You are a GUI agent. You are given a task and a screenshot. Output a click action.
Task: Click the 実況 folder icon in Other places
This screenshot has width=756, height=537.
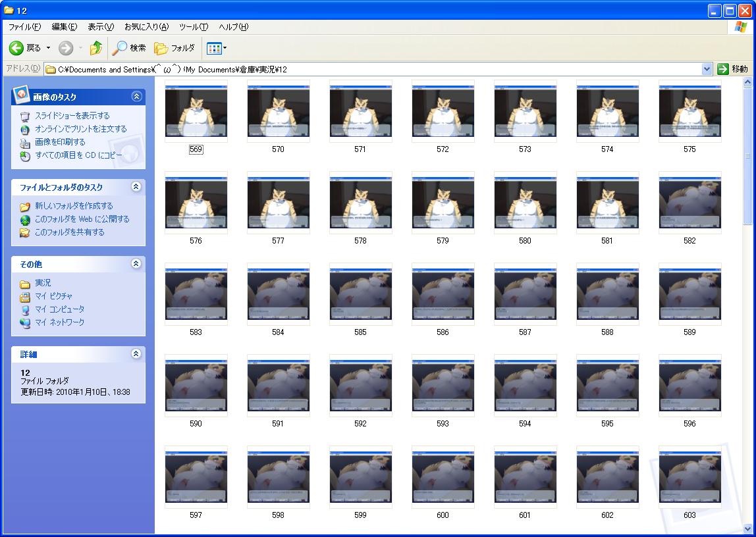tap(25, 284)
